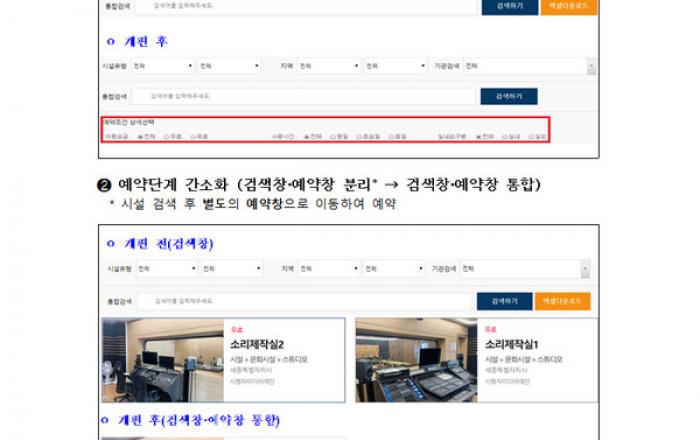Open the 소리제작실1 studio photo
The width and height of the screenshot is (700, 440).
click(417, 360)
